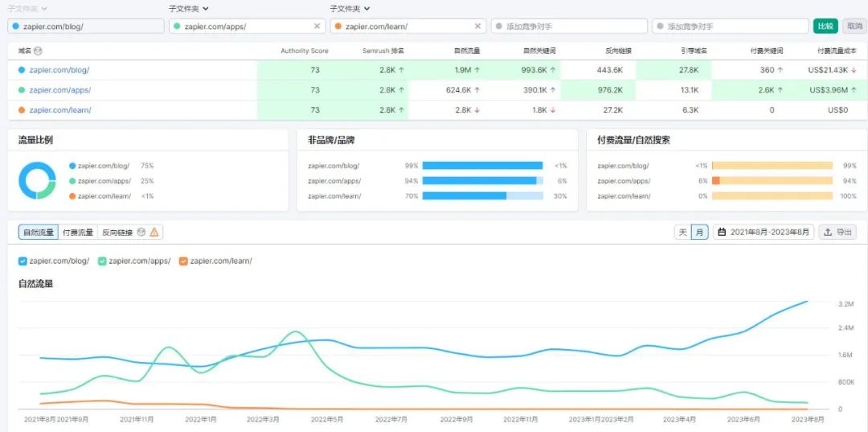This screenshot has height=432, width=868.
Task: Click the orange warning triangle icon
Action: (154, 232)
